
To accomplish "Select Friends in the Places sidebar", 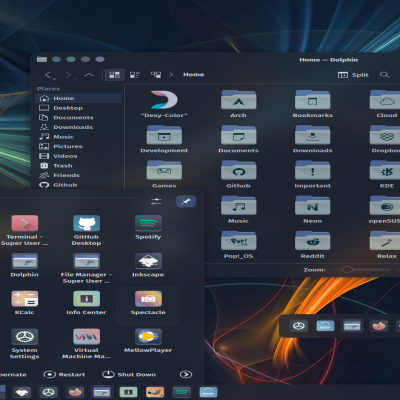I will (79, 175).
